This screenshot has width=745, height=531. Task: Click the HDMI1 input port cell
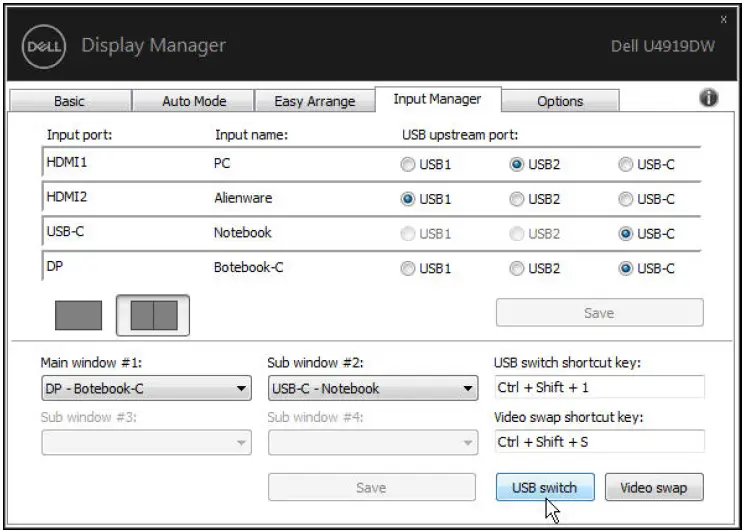67,162
